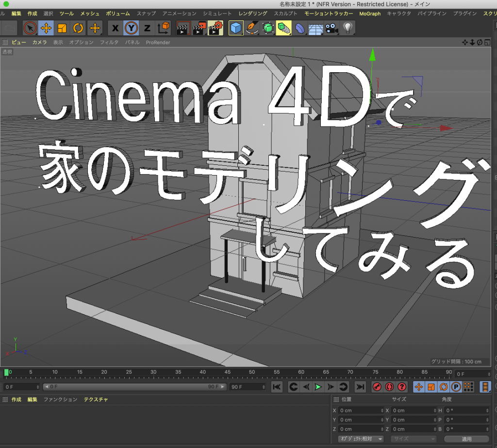
Task: Open the filmstrip playback options icon
Action: click(x=485, y=387)
